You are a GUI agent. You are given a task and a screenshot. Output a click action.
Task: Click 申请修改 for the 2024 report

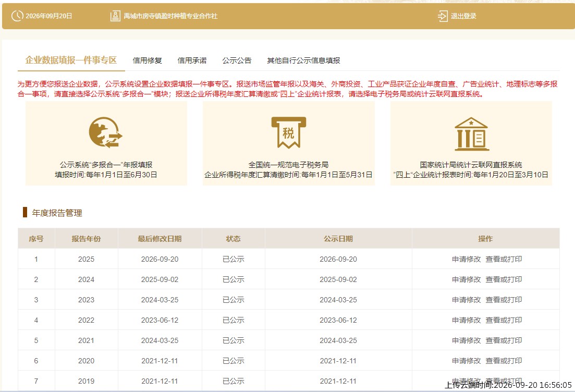point(466,279)
